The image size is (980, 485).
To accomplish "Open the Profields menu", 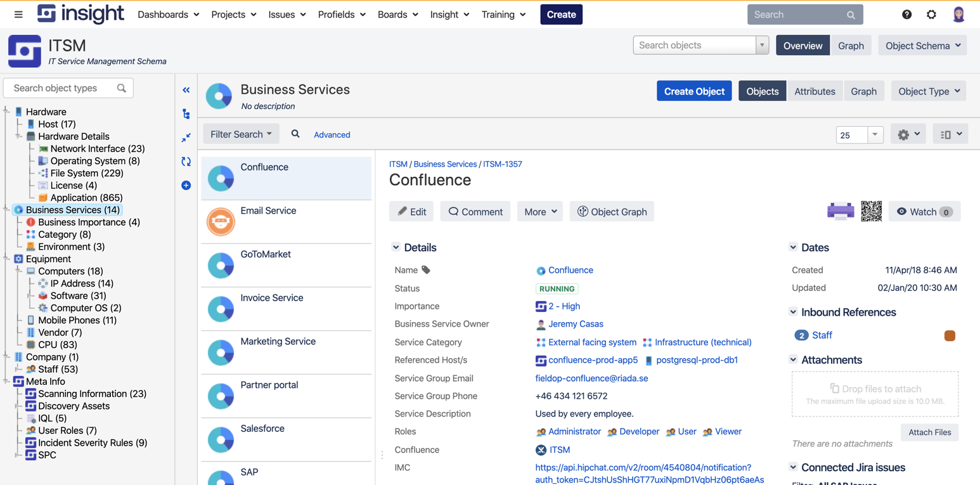I will coord(341,15).
